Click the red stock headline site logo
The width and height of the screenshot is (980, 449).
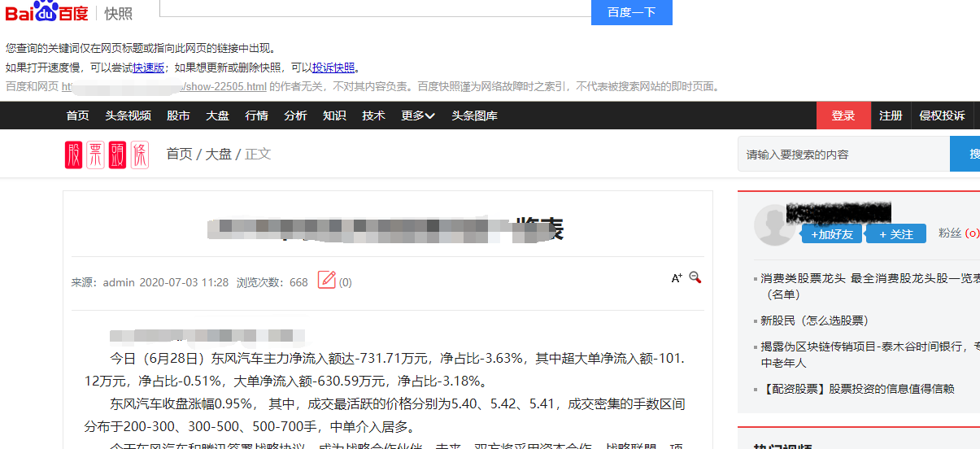[x=107, y=155]
